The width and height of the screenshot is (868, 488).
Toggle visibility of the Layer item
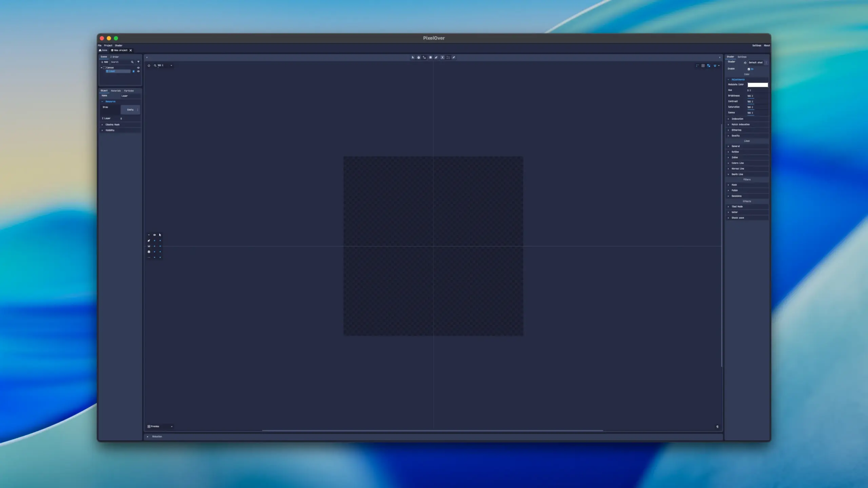click(138, 71)
